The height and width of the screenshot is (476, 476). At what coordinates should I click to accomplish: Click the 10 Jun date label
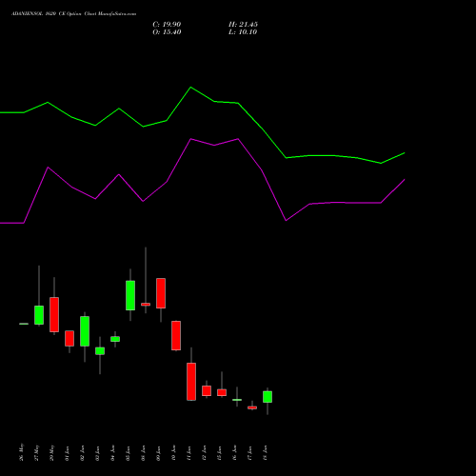pos(174,453)
